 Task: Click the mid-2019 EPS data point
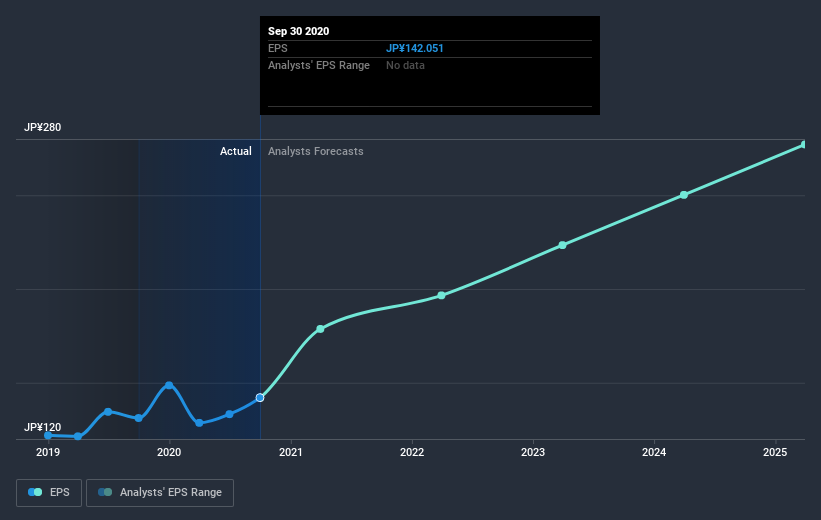tap(108, 412)
